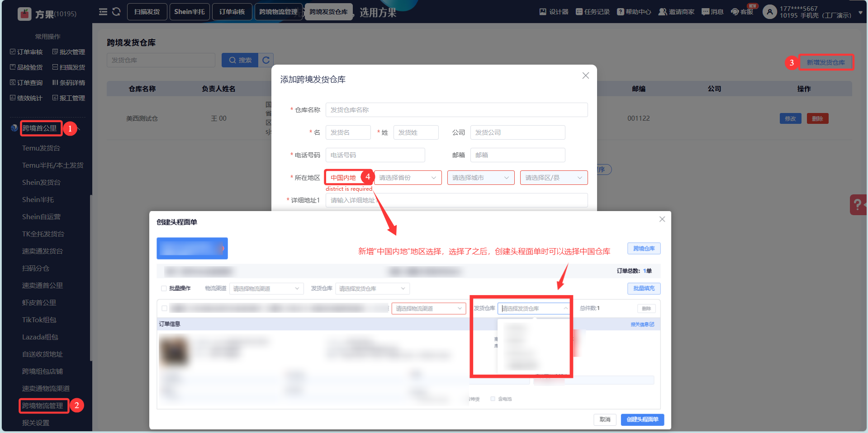Open the batch 物流渠道 dropdown next to 批量操作
The height and width of the screenshot is (433, 868).
click(266, 288)
